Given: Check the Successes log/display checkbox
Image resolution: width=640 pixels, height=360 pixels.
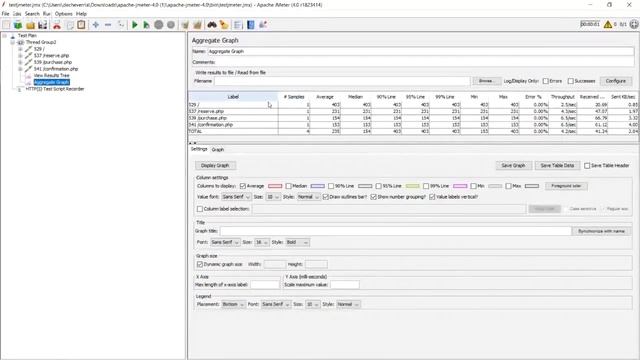Looking at the screenshot, I should 571,81.
